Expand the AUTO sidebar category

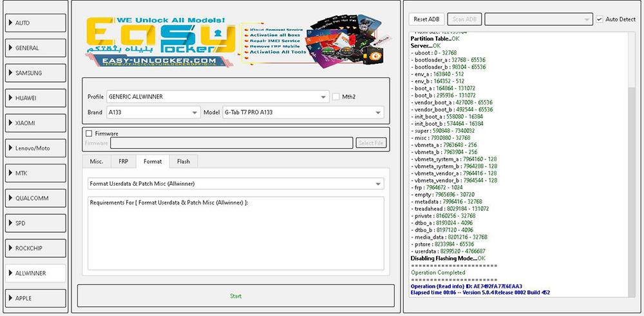[35, 23]
